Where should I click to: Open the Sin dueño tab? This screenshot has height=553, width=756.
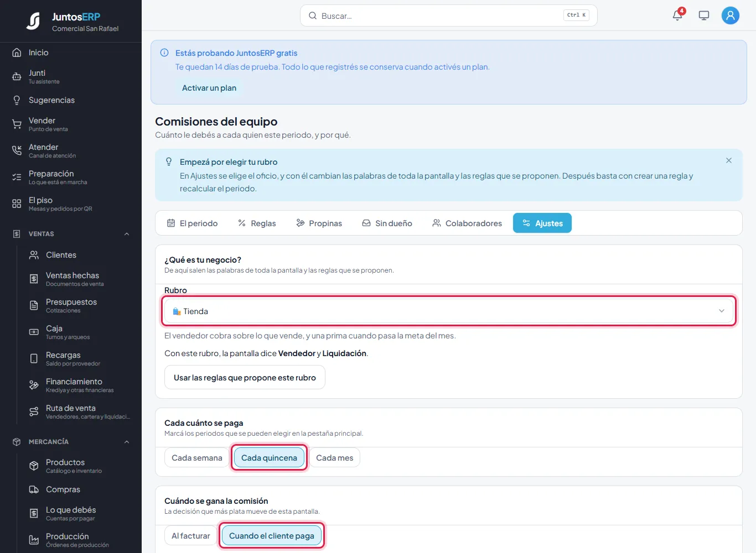[x=387, y=223]
